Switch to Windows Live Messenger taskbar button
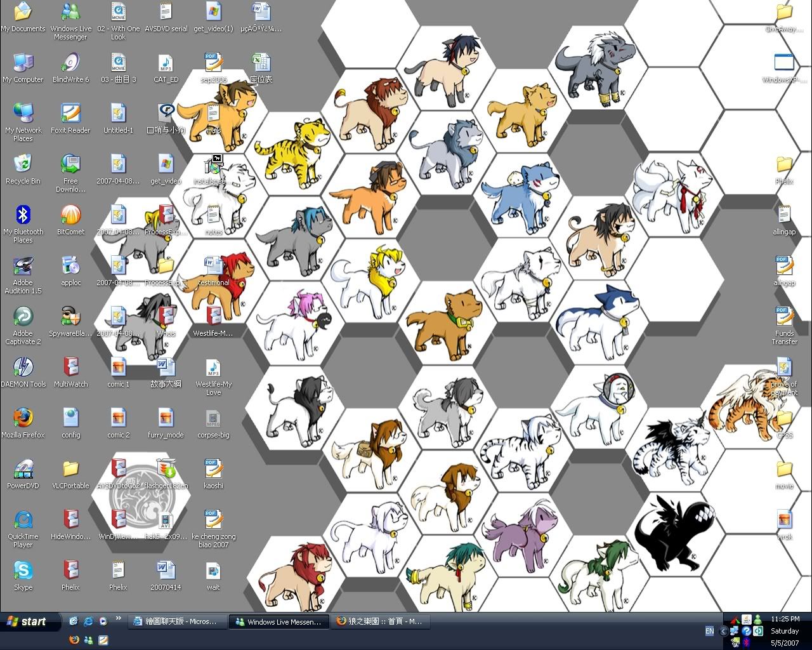 (278, 622)
